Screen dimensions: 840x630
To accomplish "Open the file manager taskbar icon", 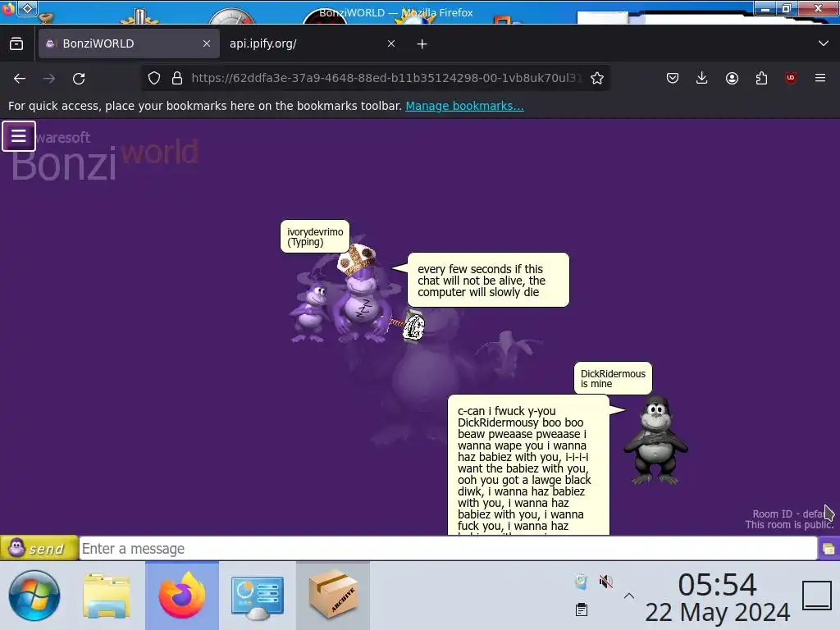I will coord(107,596).
